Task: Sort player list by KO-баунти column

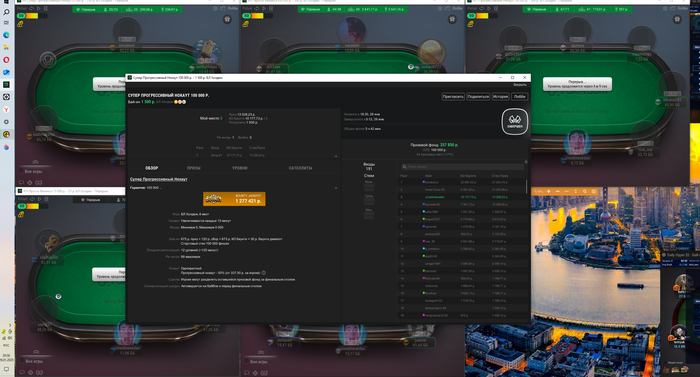Action: coord(467,176)
